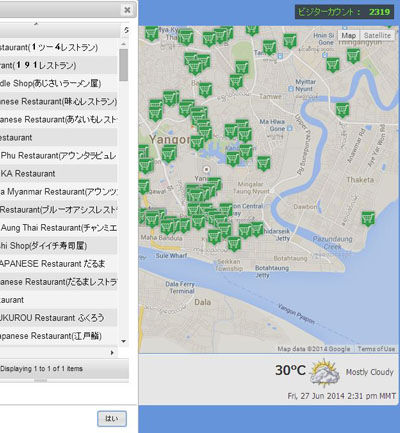Switch map to Satellite view

point(377,35)
